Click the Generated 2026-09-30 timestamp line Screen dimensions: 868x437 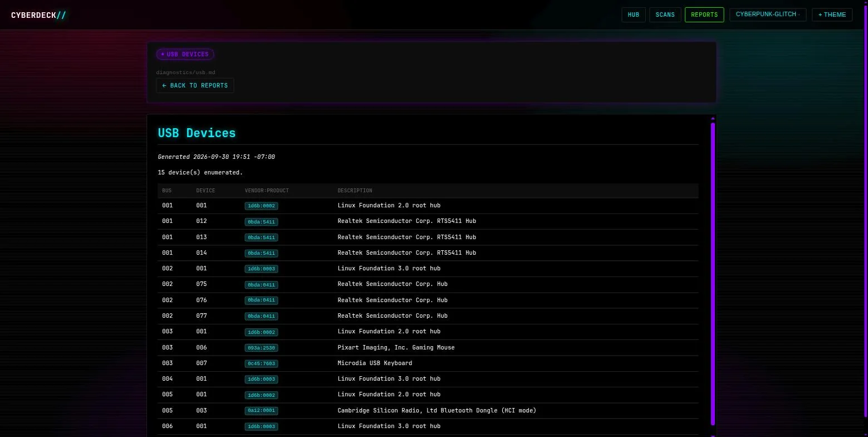216,157
